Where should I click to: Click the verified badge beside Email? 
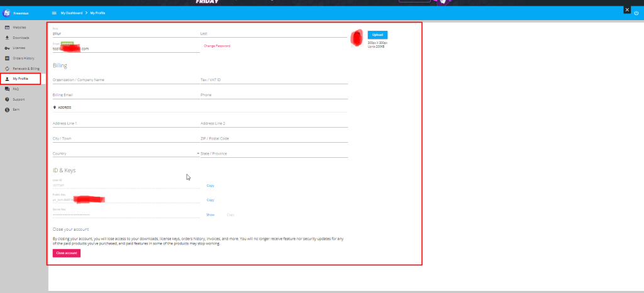67,43
